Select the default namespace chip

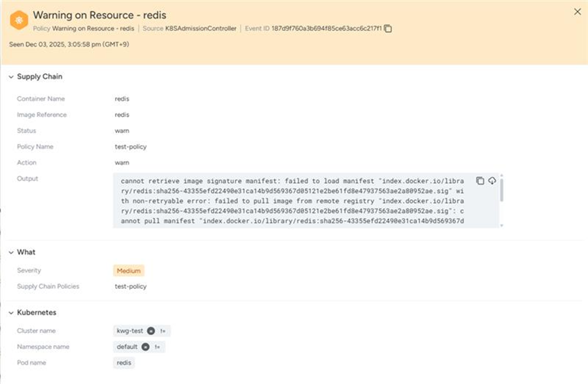[127, 347]
